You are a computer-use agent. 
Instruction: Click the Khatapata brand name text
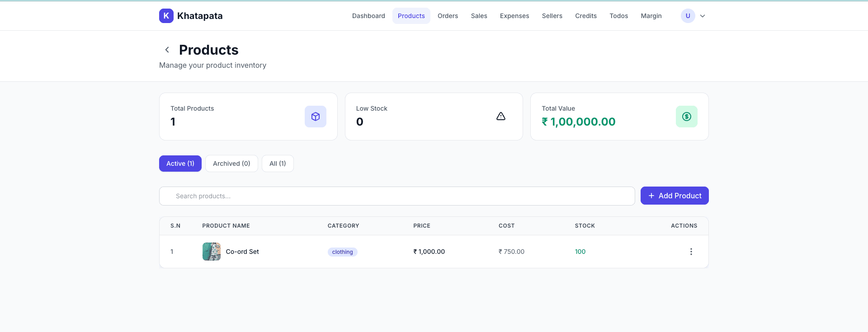pos(200,16)
